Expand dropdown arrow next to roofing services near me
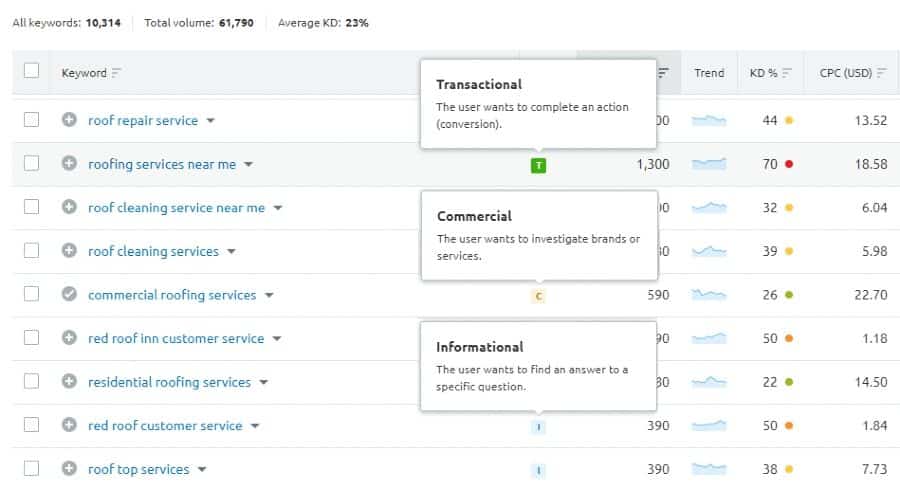Screen dimensions: 900x489 pos(249,164)
